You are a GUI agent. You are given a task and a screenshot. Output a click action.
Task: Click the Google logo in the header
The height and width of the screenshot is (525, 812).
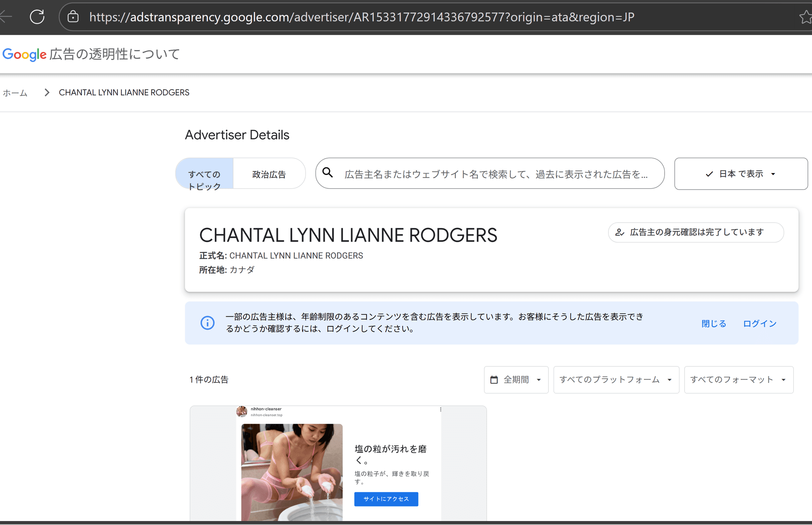24,54
